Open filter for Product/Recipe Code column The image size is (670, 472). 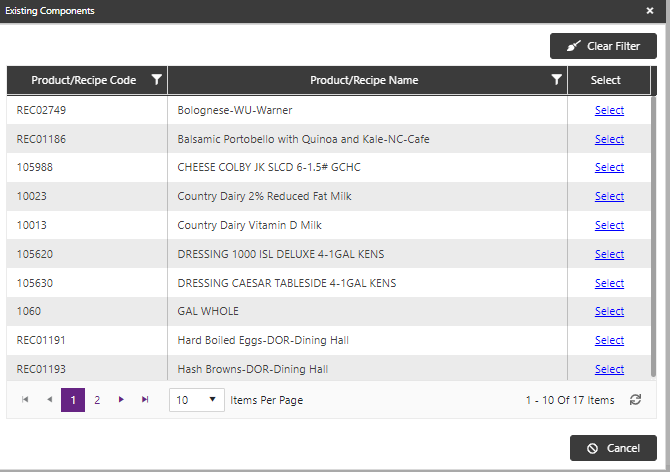point(157,79)
